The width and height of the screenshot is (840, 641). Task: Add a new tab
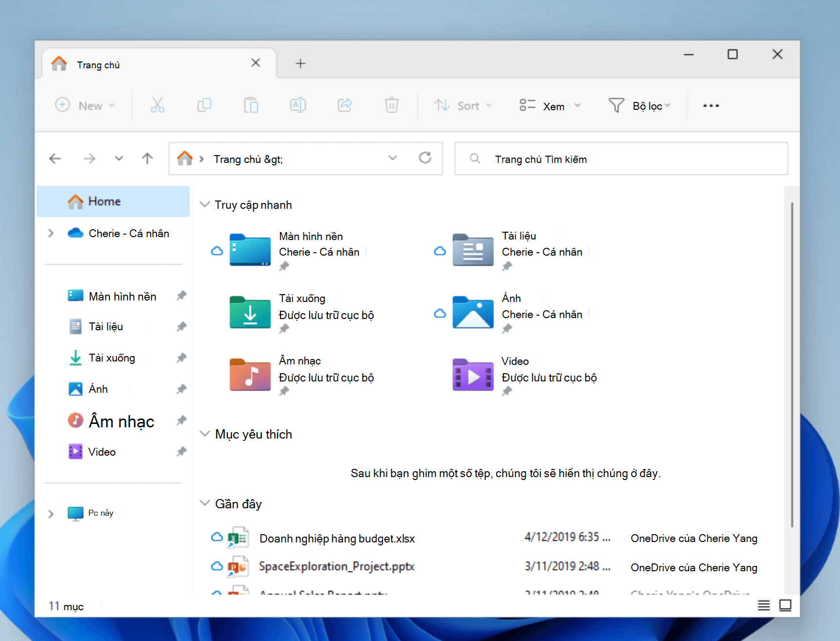click(x=300, y=63)
